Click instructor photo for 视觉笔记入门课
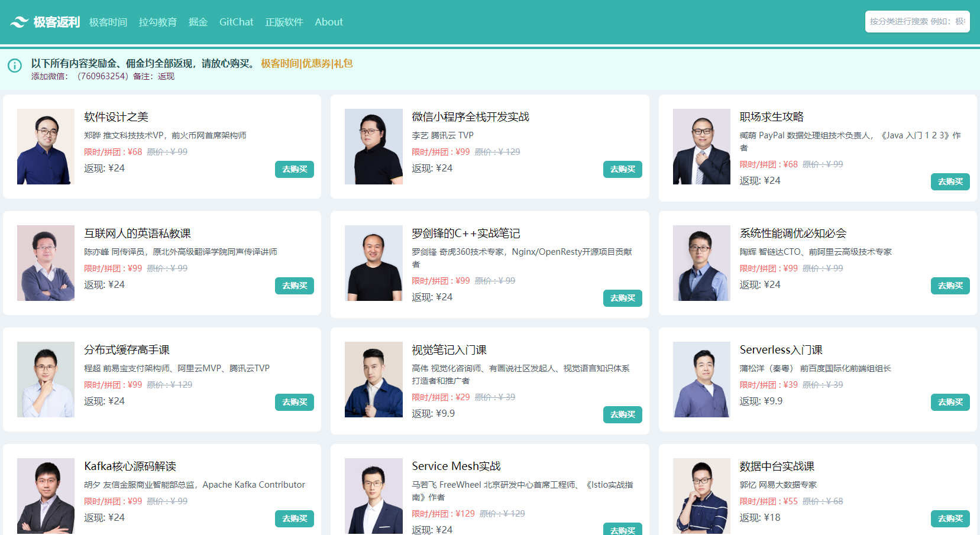The width and height of the screenshot is (980, 535). point(374,380)
